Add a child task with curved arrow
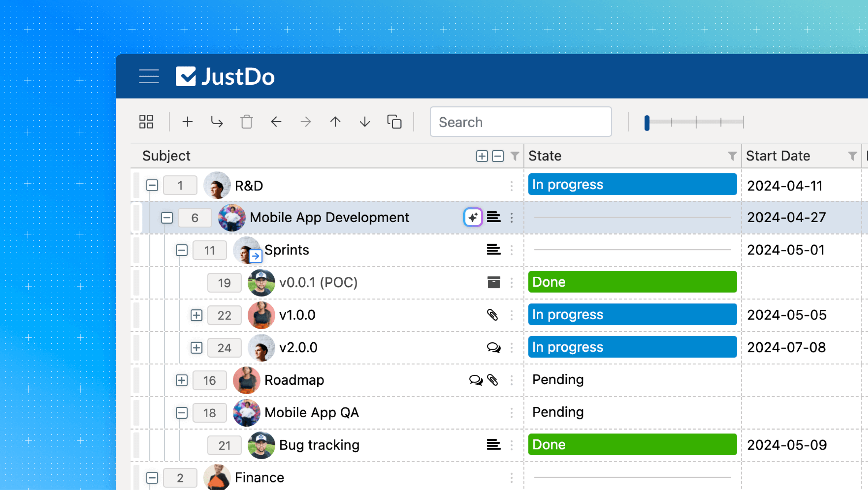 [217, 122]
